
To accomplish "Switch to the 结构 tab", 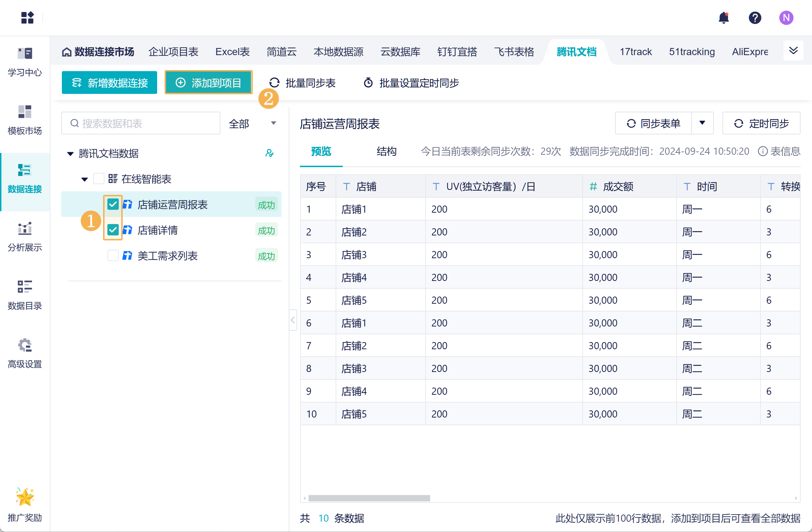I will (386, 151).
